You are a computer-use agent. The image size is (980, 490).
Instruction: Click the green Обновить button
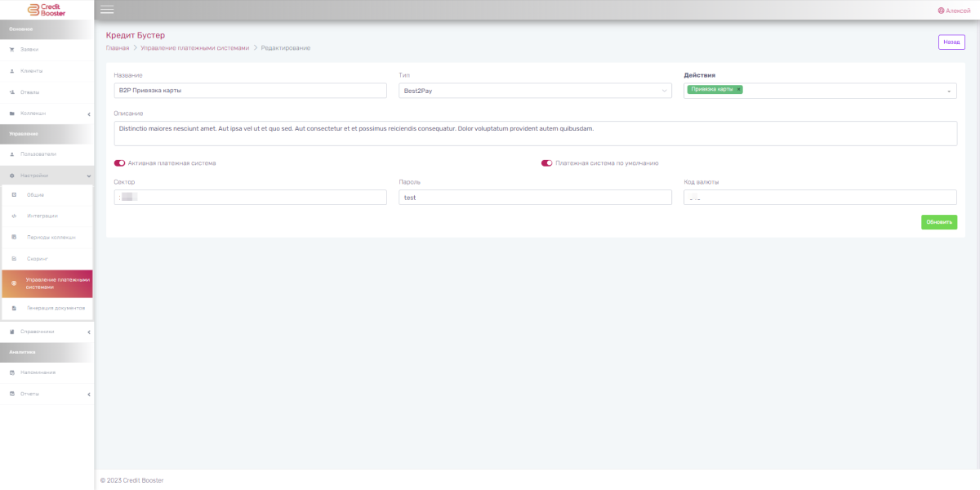point(938,221)
